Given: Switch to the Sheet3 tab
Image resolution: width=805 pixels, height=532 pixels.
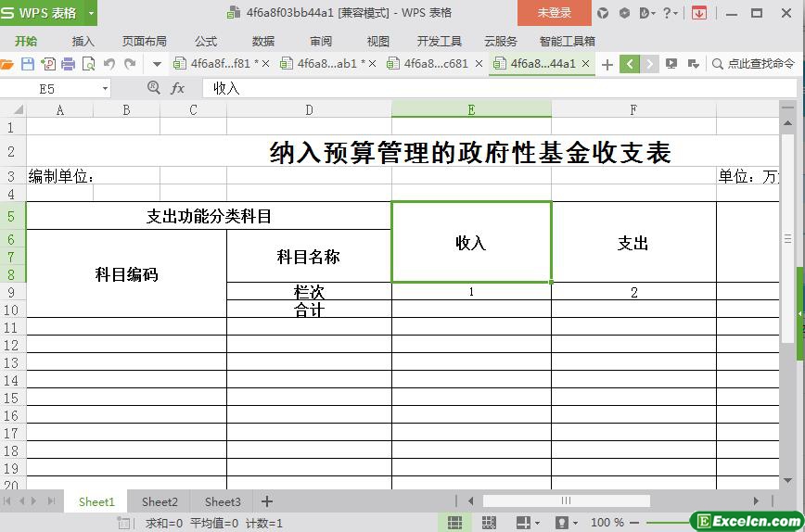Looking at the screenshot, I should click(223, 502).
